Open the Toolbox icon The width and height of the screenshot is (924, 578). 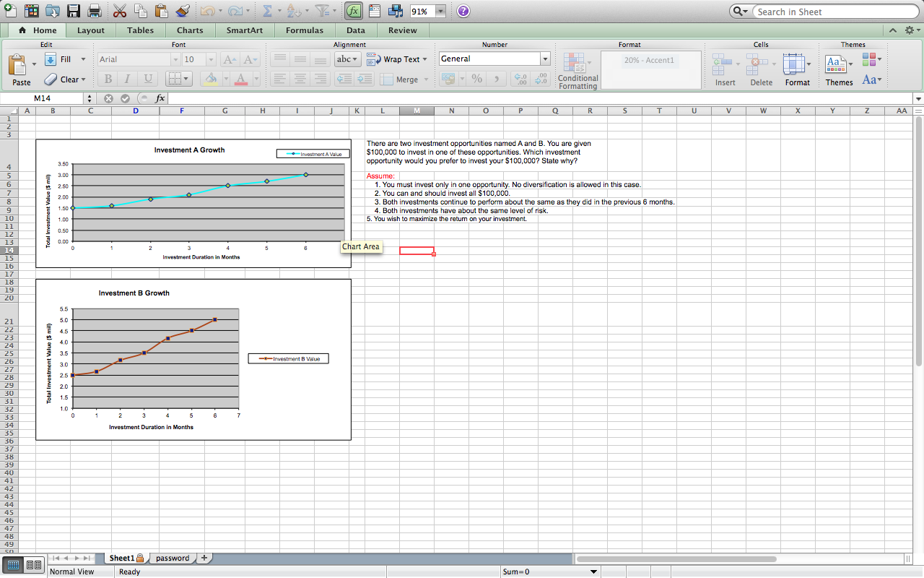pyautogui.click(x=375, y=12)
